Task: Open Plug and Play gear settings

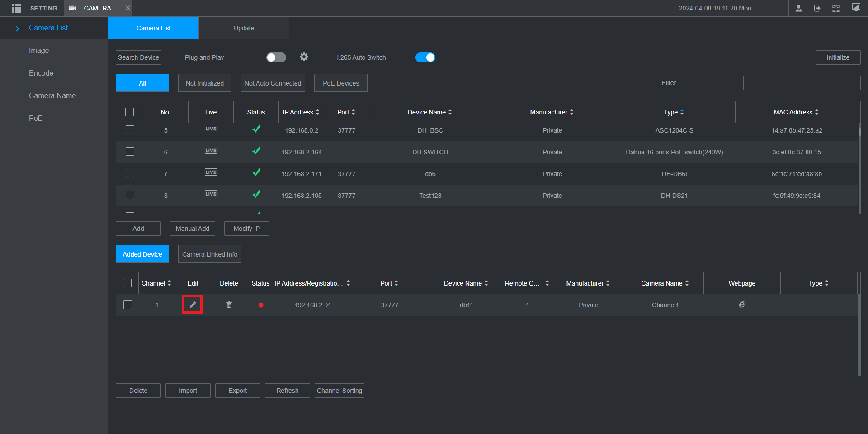Action: (304, 57)
